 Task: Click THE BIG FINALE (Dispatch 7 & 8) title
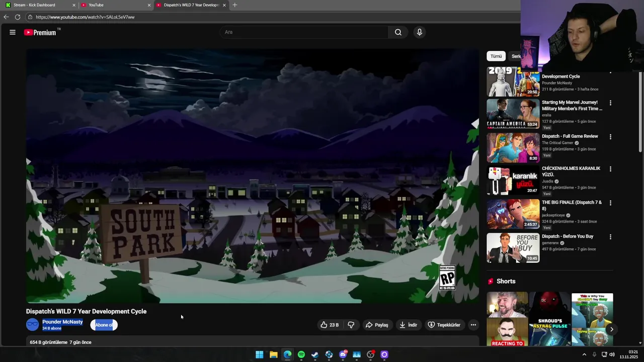coord(572,205)
